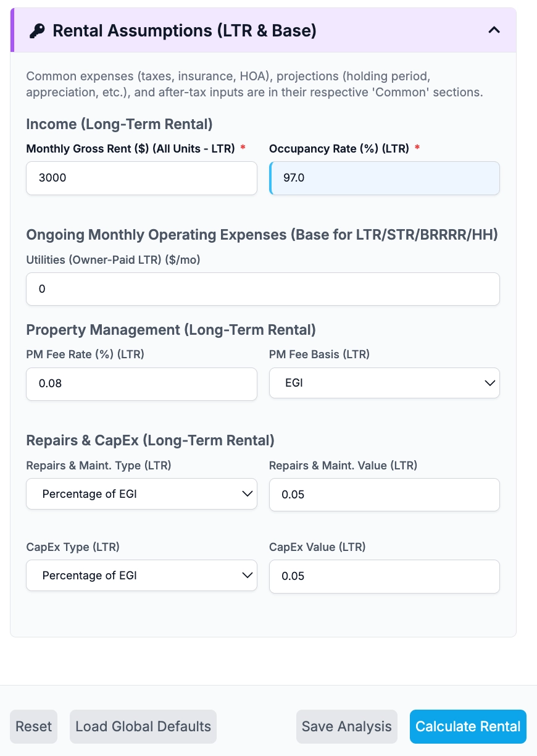The height and width of the screenshot is (756, 537).
Task: Open the CapEx Type dropdown
Action: coord(141,575)
